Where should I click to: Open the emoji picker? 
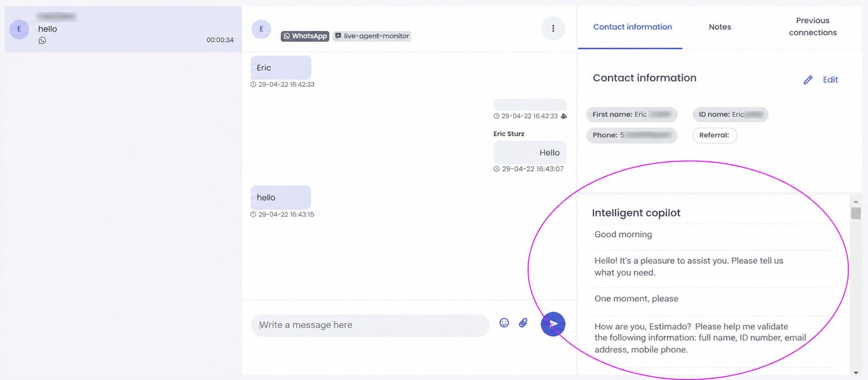tap(504, 323)
